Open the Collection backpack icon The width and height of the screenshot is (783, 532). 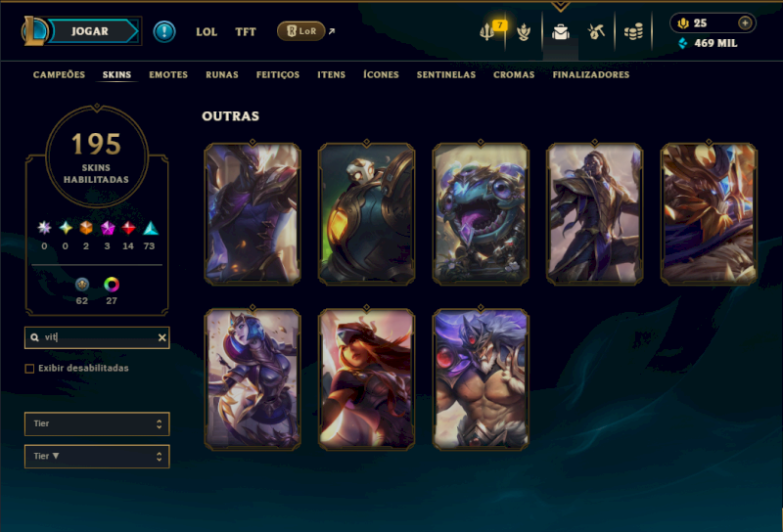coord(560,32)
